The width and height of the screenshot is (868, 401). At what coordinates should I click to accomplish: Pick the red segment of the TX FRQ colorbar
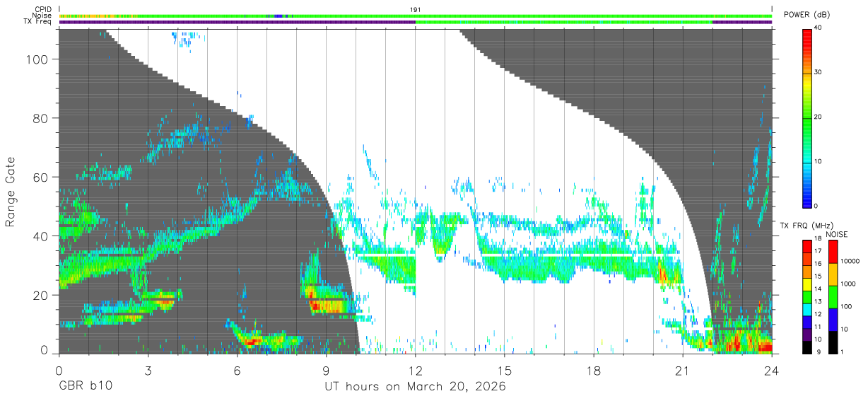click(807, 247)
